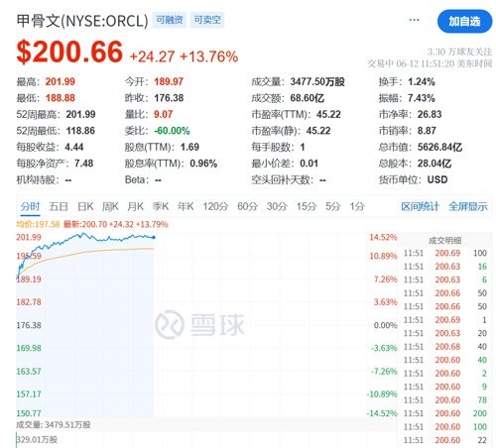Click the 全屏显示 link

[468, 206]
